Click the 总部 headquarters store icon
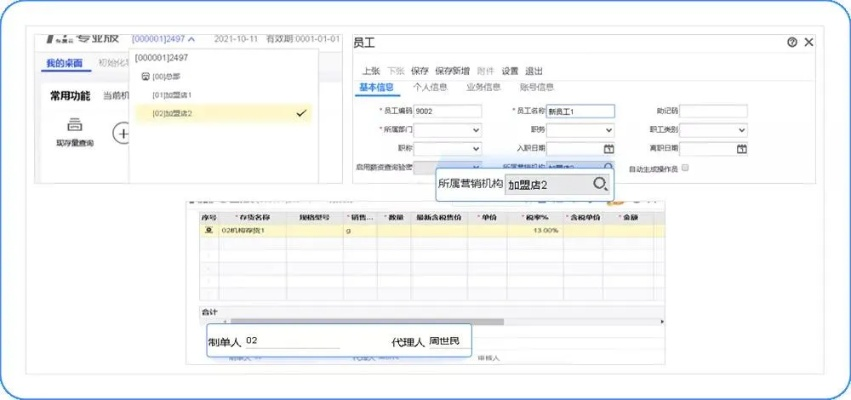This screenshot has width=851, height=400. click(146, 76)
